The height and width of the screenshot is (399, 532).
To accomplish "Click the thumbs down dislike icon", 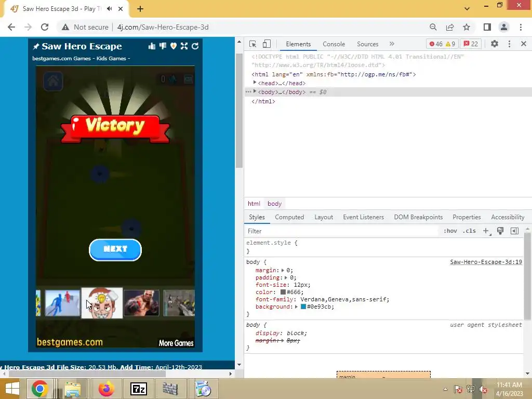I will [163, 46].
